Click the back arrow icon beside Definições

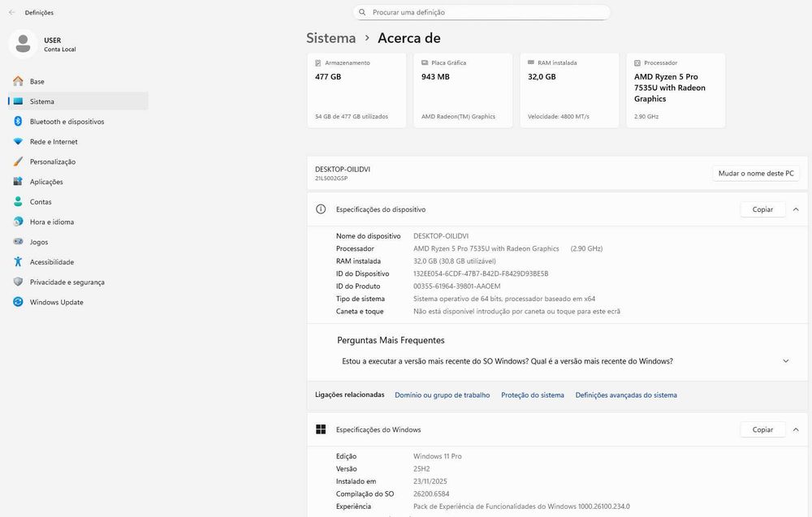[x=12, y=12]
